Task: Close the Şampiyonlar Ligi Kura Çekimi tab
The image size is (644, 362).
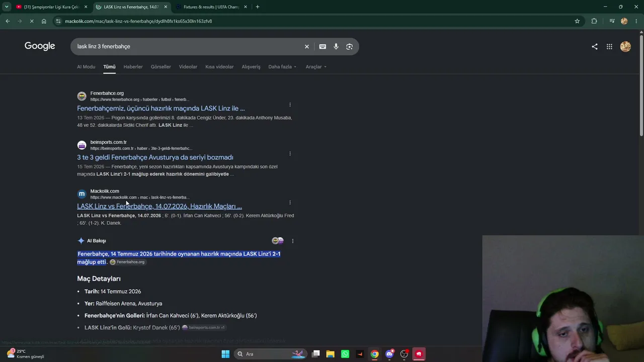Action: point(86,7)
